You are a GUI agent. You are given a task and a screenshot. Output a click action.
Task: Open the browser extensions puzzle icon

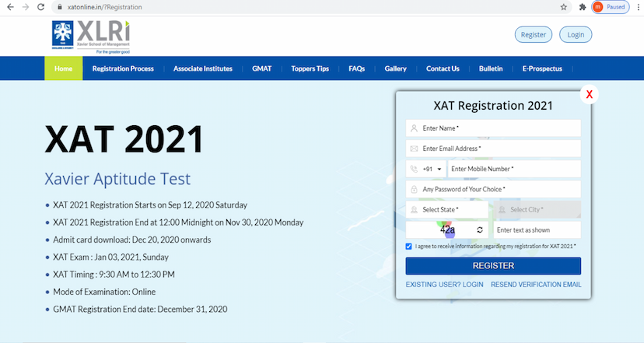(x=583, y=7)
